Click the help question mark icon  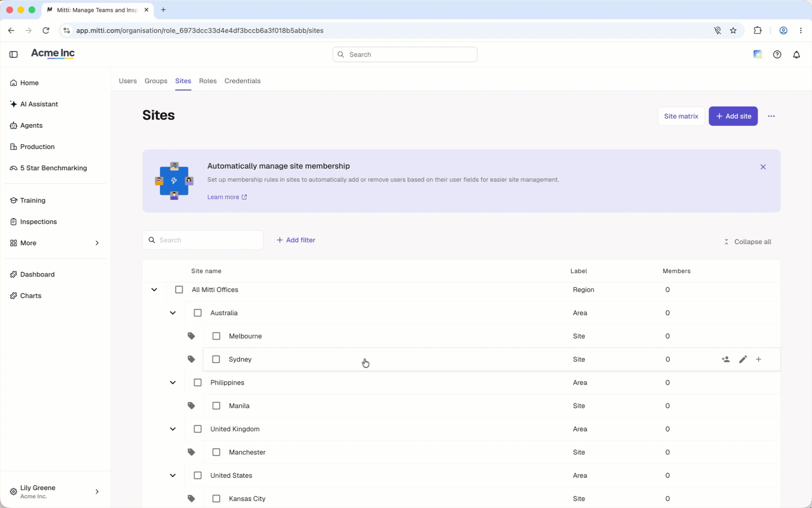pos(777,55)
